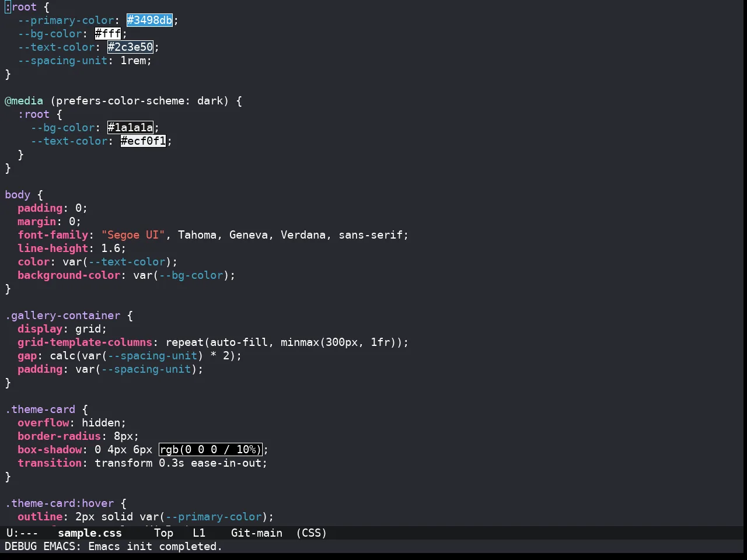Viewport: 747px width, 560px height.
Task: Click the font-family property
Action: point(53,235)
